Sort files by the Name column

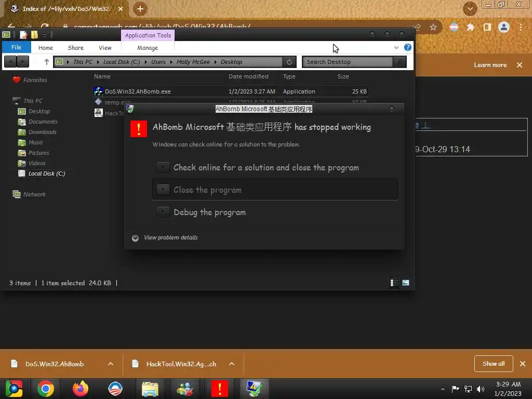tap(102, 76)
